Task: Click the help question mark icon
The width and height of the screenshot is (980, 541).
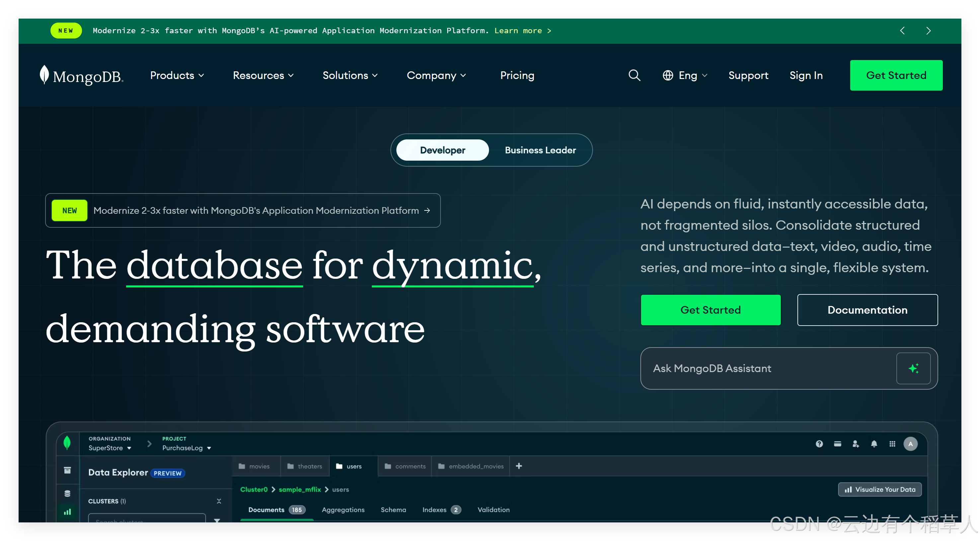Action: tap(819, 444)
